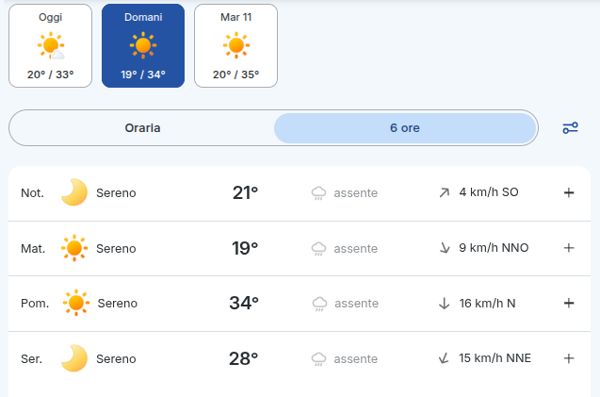600x397 pixels.
Task: Click the 19° morning temperature
Action: pos(245,248)
